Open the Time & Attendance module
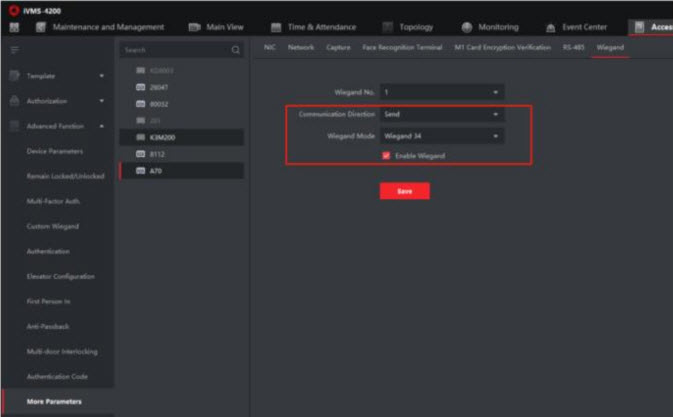Image resolution: width=673 pixels, height=417 pixels. pos(313,27)
